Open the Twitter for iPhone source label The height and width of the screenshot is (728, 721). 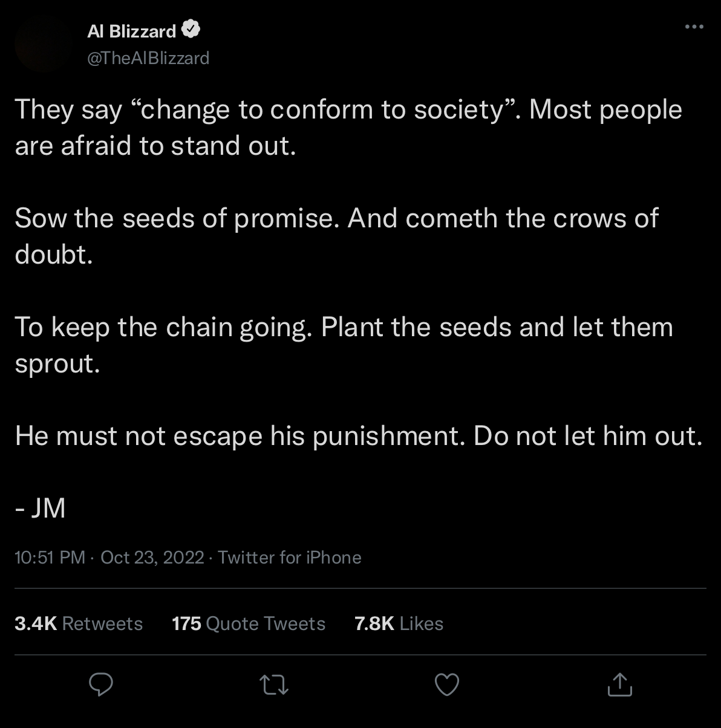(289, 557)
